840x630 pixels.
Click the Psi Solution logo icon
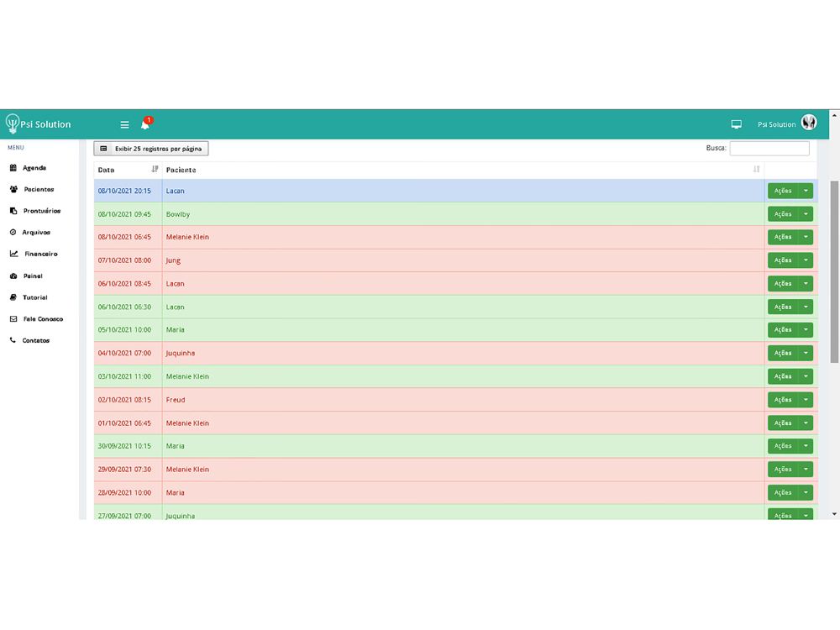pos(13,123)
